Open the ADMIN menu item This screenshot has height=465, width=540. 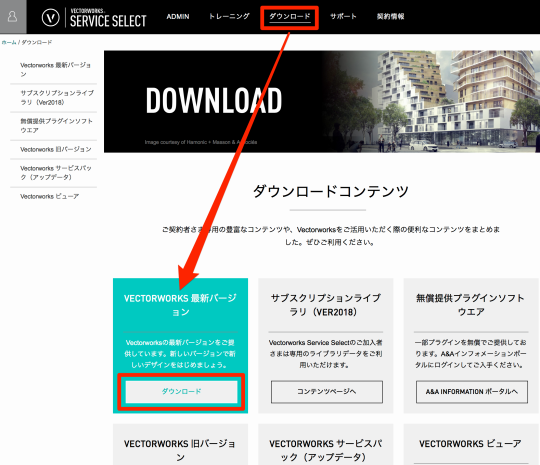click(x=178, y=17)
